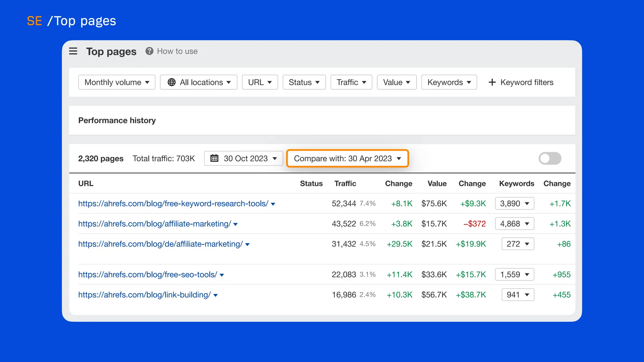Click the +1.7K keywords change
644x362 pixels.
tap(560, 204)
